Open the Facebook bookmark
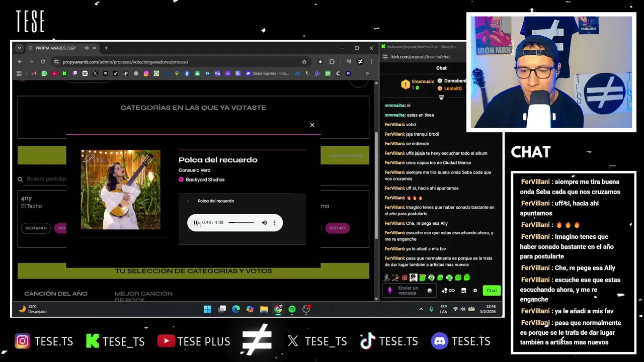Image resolution: width=644 pixels, height=362 pixels. (x=187, y=73)
